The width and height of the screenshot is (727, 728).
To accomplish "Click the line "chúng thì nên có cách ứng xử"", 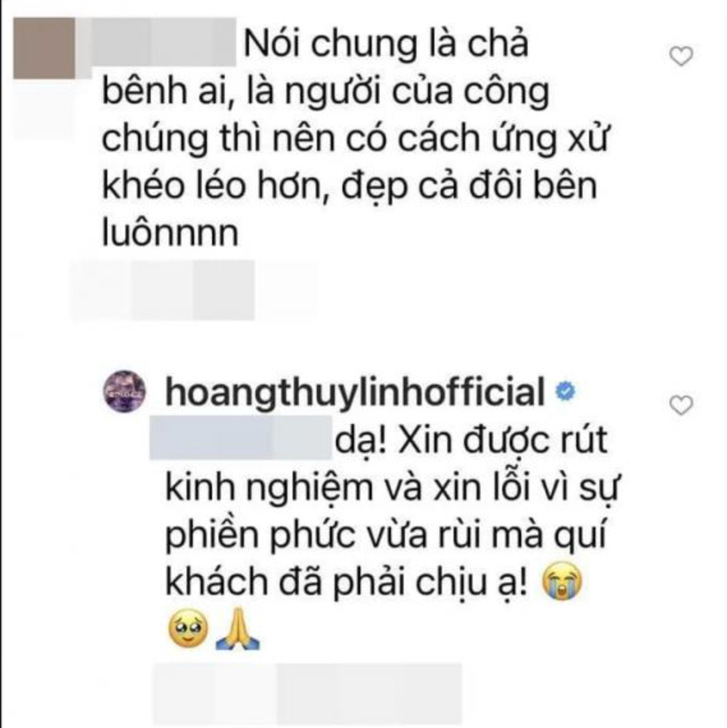I will (355, 140).
